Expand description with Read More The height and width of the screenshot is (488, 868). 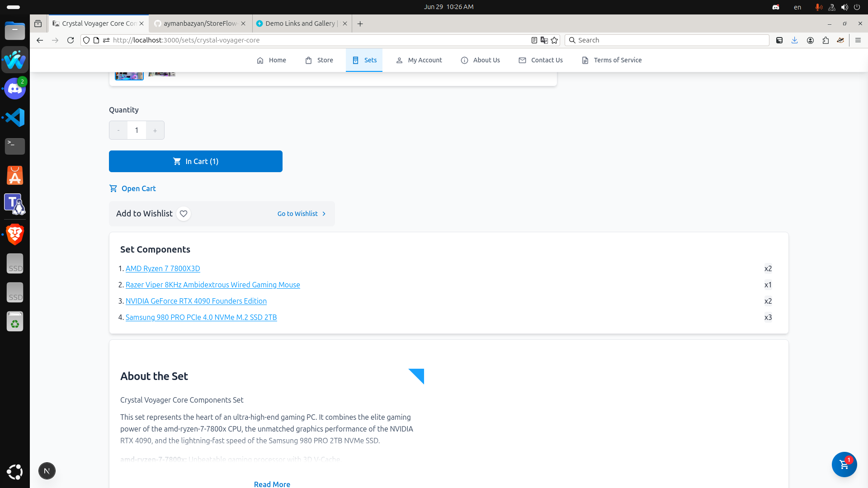(x=272, y=484)
